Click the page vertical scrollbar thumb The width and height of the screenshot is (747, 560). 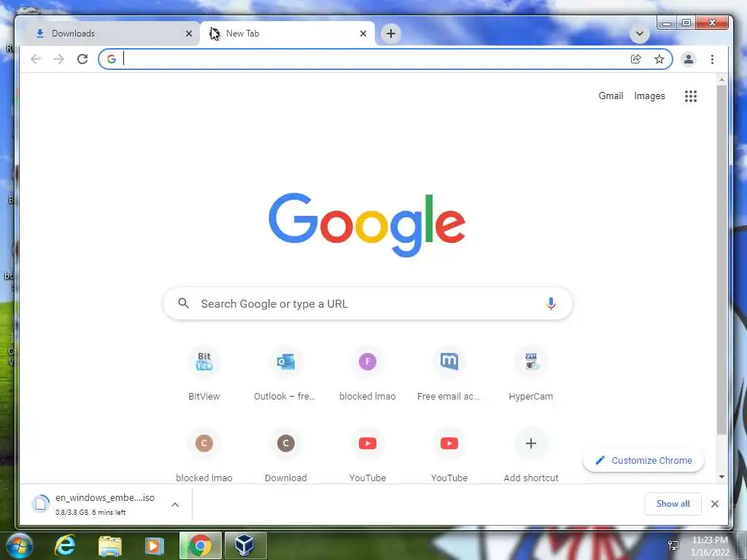[x=721, y=260]
